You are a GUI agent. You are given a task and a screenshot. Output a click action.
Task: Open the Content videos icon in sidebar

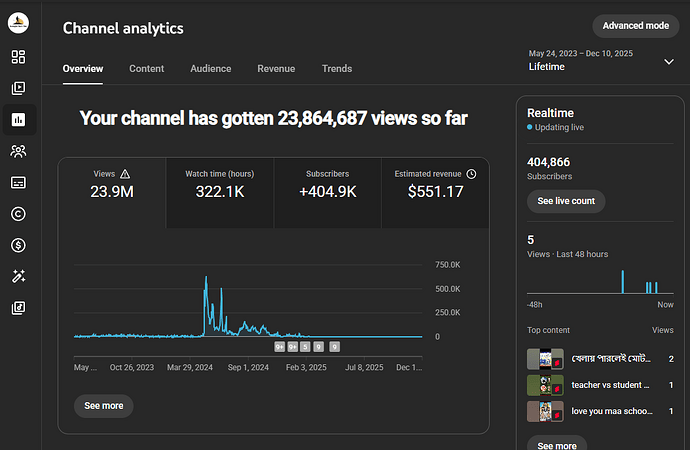coord(18,88)
